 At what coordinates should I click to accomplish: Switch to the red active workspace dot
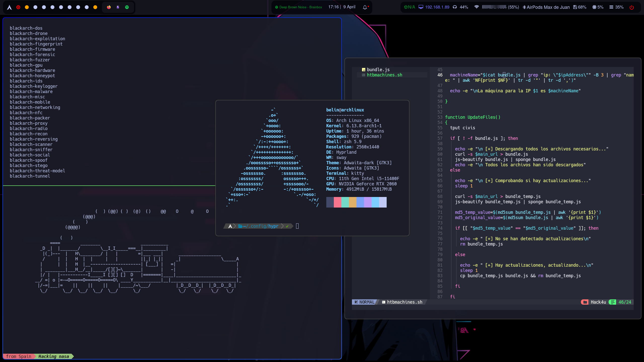(x=18, y=7)
